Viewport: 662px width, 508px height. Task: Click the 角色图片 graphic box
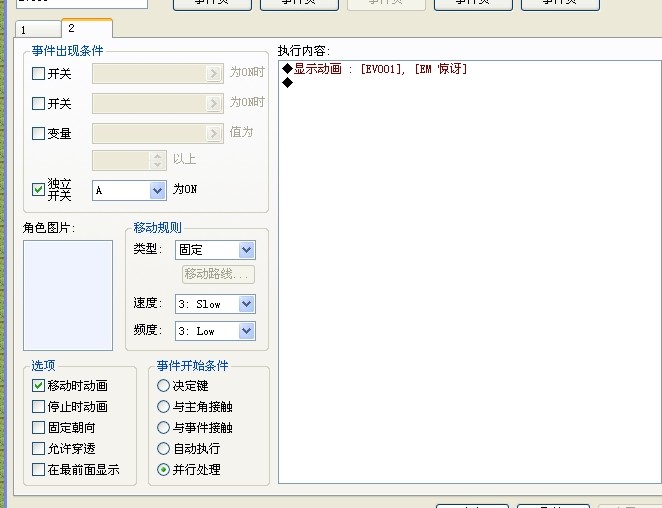[x=68, y=296]
